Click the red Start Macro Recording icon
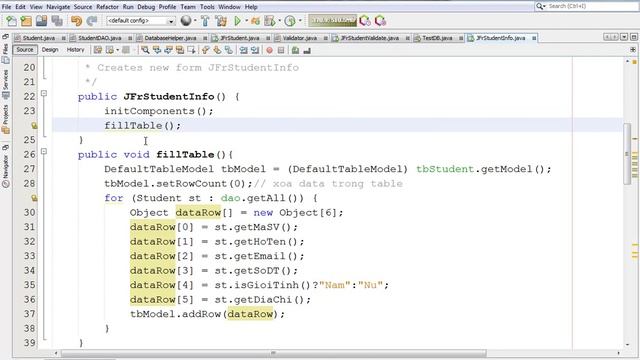640x360 pixels. (x=269, y=50)
